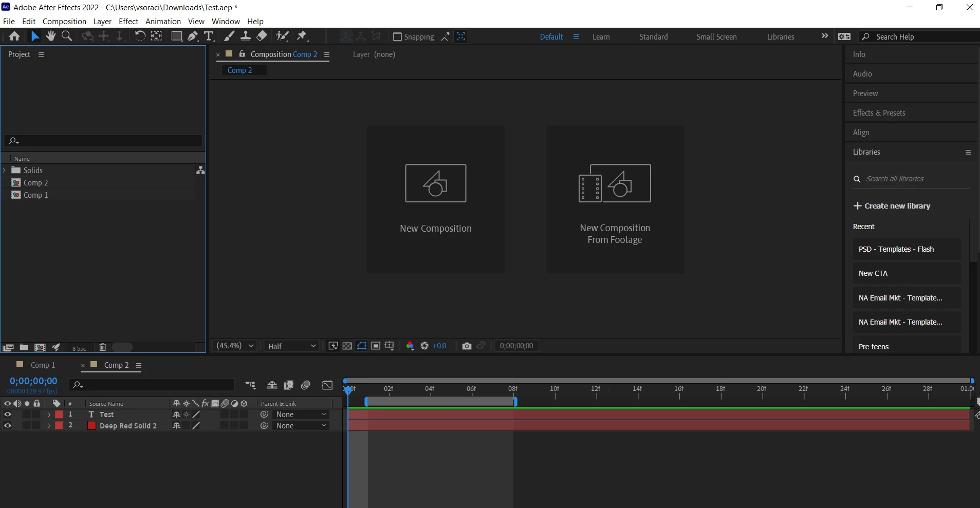Select the Rectangle shape tool
Viewport: 980px width, 508px height.
pyautogui.click(x=177, y=36)
